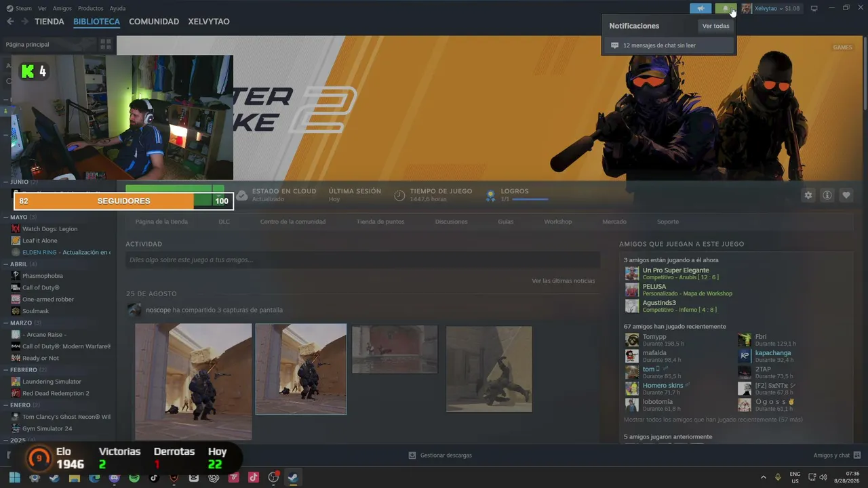868x488 pixels.
Task: Open the Ver menu
Action: tap(42, 8)
